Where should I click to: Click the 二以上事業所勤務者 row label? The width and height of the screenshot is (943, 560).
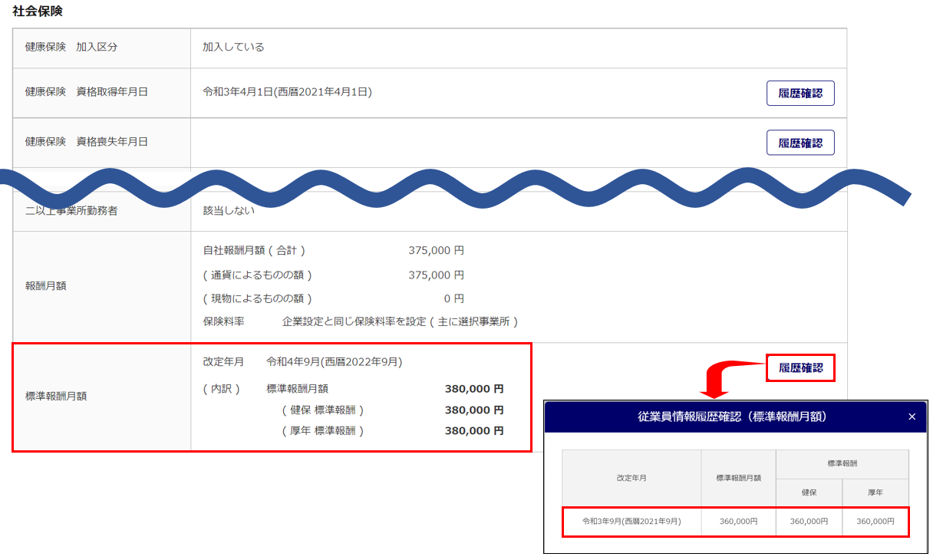pyautogui.click(x=71, y=210)
